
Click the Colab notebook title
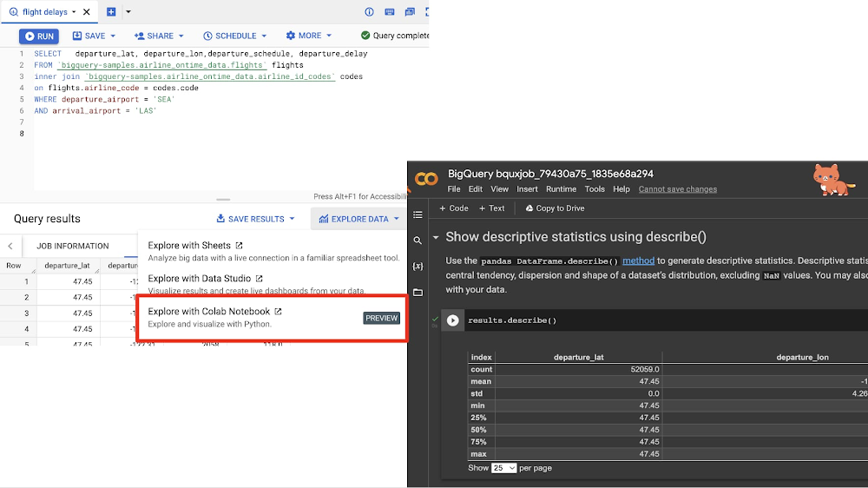point(550,174)
